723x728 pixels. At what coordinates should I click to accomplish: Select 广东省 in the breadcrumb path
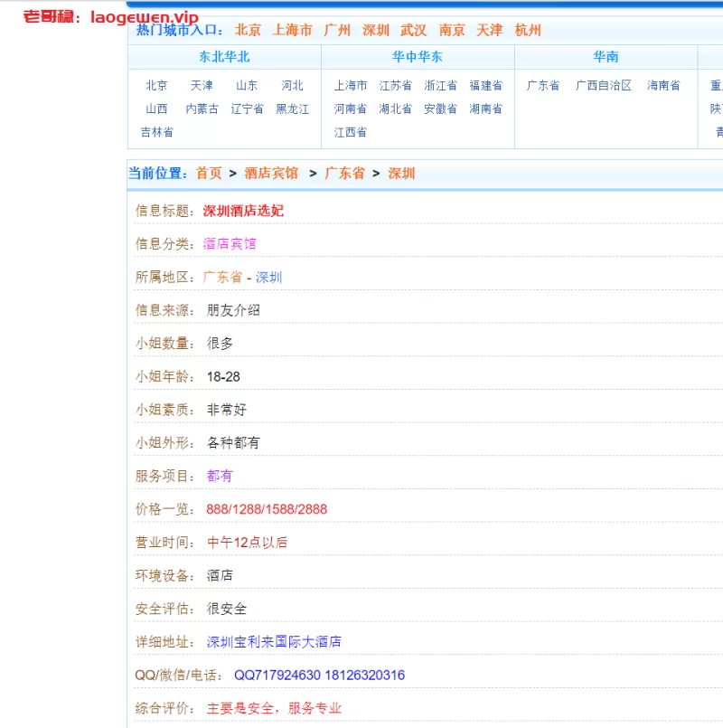coord(344,173)
